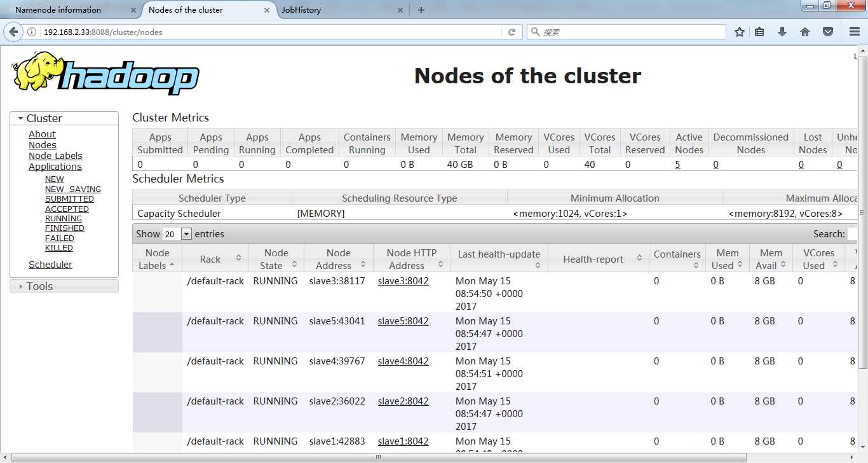The width and height of the screenshot is (868, 463).
Task: Open the Show entries dropdown
Action: tap(177, 234)
